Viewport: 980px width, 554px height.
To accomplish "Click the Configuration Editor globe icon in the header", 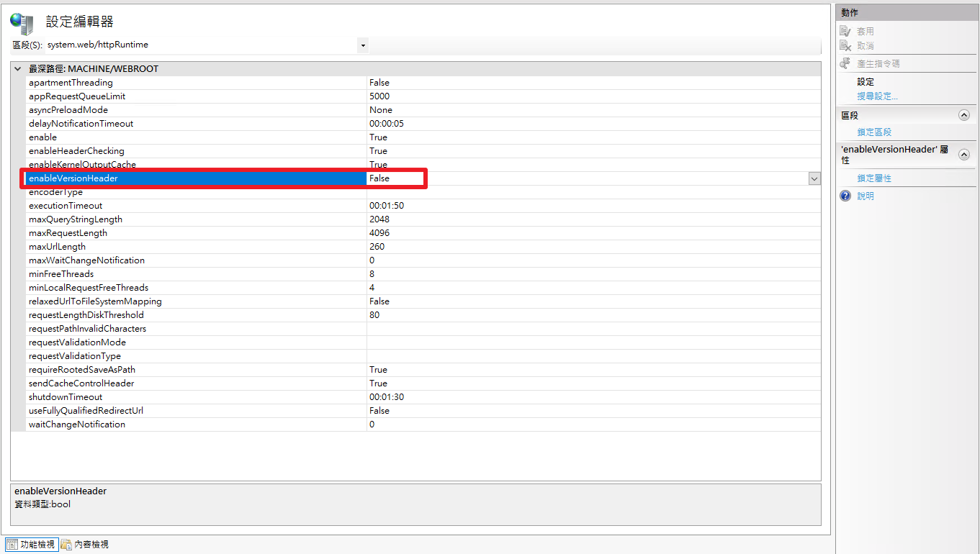I will click(x=22, y=22).
